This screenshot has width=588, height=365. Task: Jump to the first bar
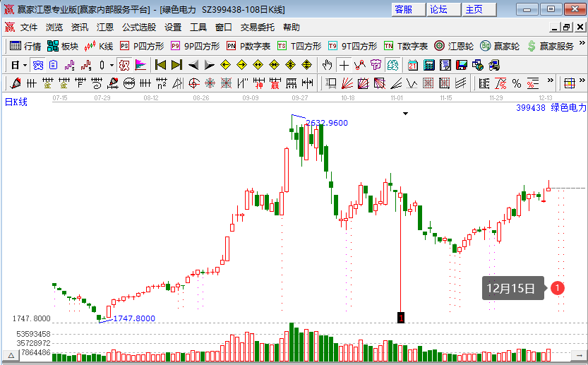(x=160, y=65)
